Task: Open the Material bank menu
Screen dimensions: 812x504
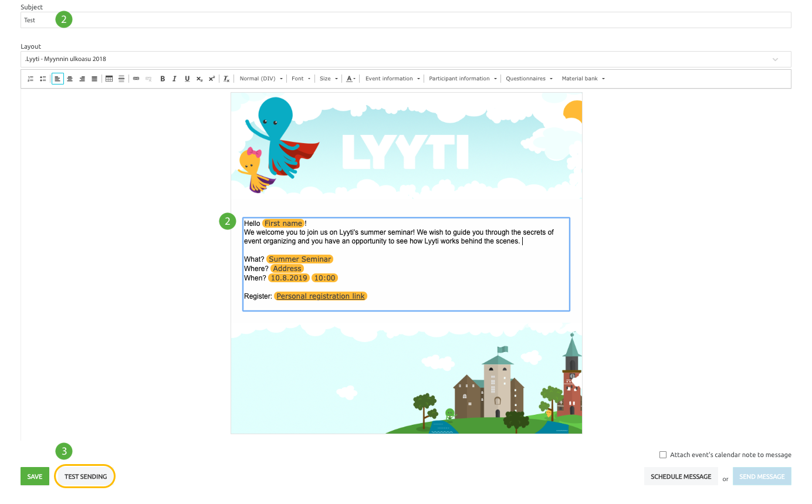Action: 583,79
